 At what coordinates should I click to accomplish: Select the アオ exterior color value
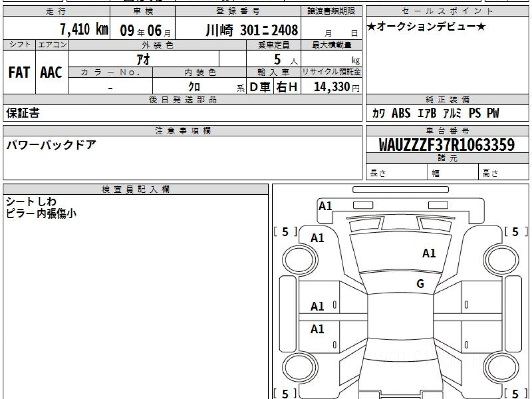[144, 59]
